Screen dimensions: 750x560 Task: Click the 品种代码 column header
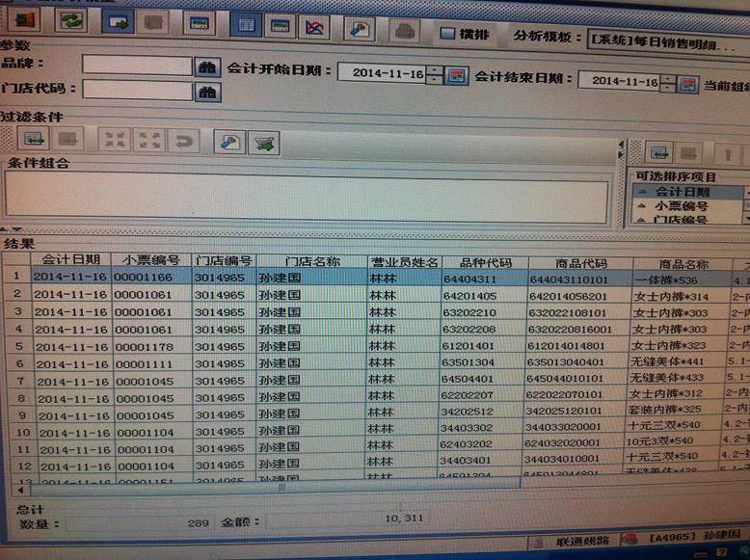[x=485, y=262]
